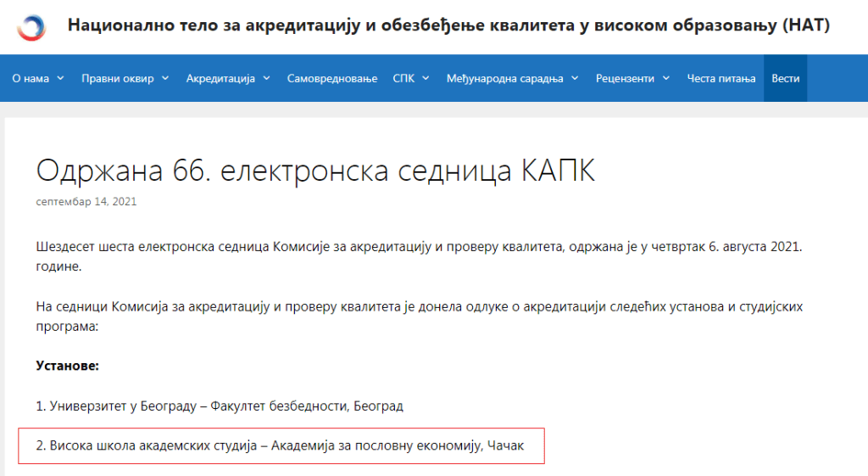Viewport: 868px width, 476px height.
Task: Open the site title link in header
Action: [x=448, y=26]
